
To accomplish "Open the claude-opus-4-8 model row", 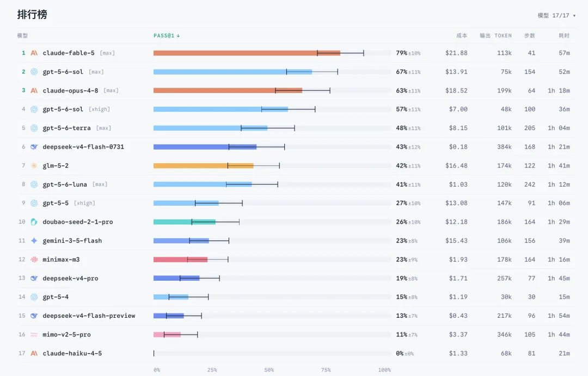I will coord(296,90).
